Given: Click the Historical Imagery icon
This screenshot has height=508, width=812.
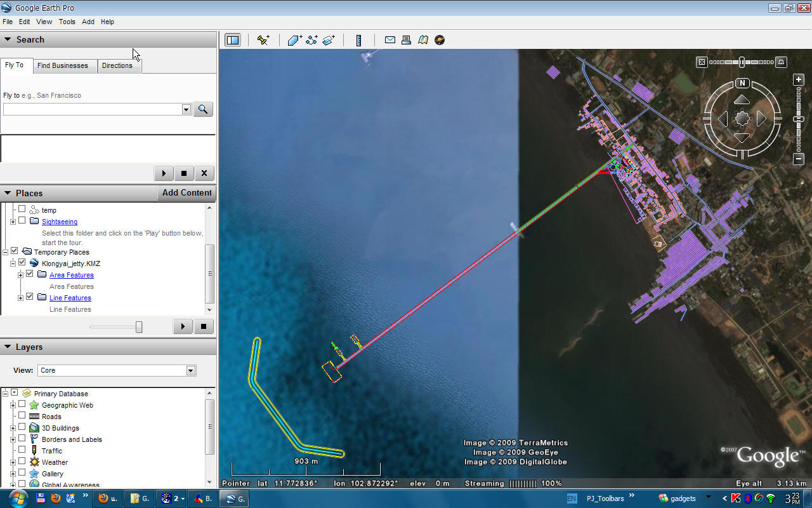Looking at the screenshot, I should click(x=701, y=62).
